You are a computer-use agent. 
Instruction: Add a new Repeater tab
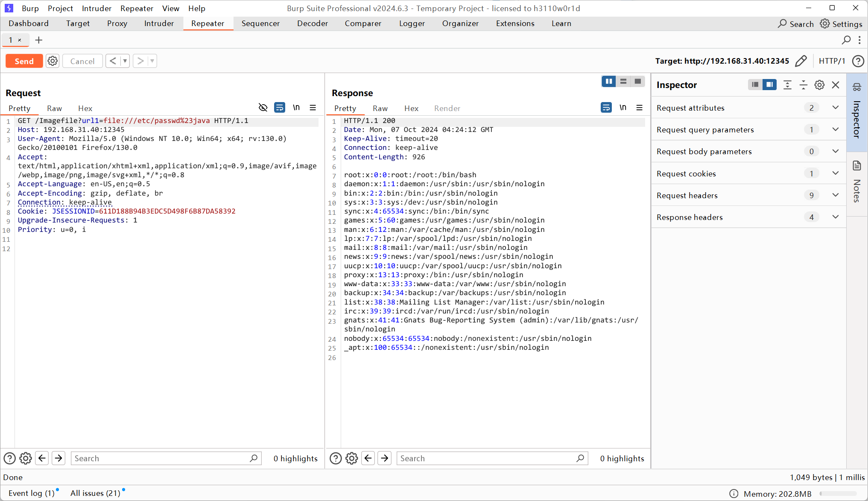click(39, 40)
